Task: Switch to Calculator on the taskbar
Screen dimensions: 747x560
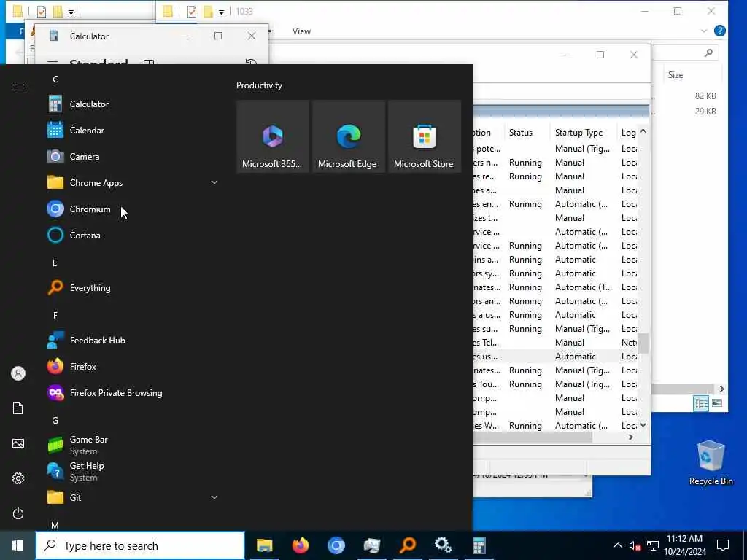Action: [x=479, y=545]
